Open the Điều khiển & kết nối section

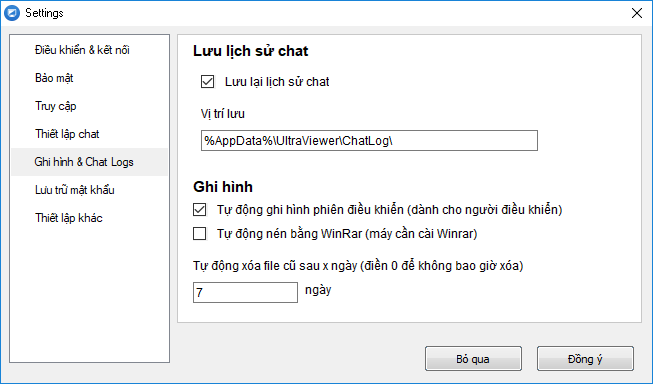point(82,50)
